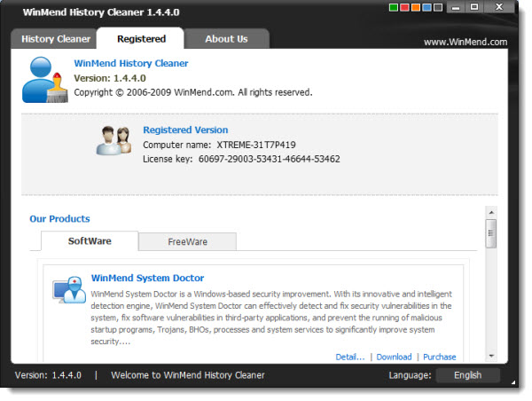Viewport: 532px width, 401px height.
Task: Apply the blue skin color
Action: pyautogui.click(x=427, y=9)
